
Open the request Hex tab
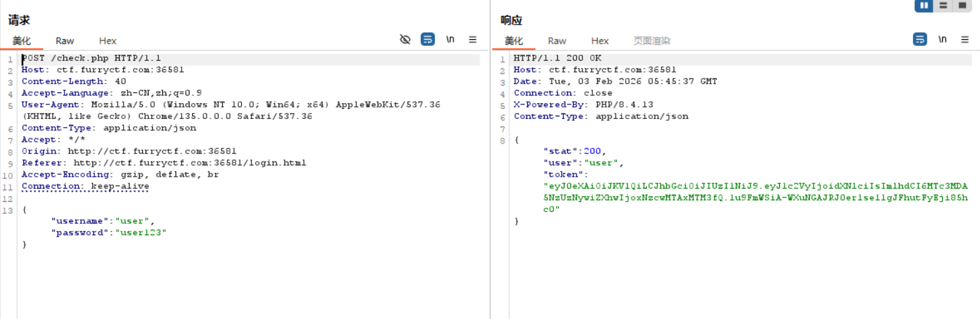pyautogui.click(x=108, y=41)
